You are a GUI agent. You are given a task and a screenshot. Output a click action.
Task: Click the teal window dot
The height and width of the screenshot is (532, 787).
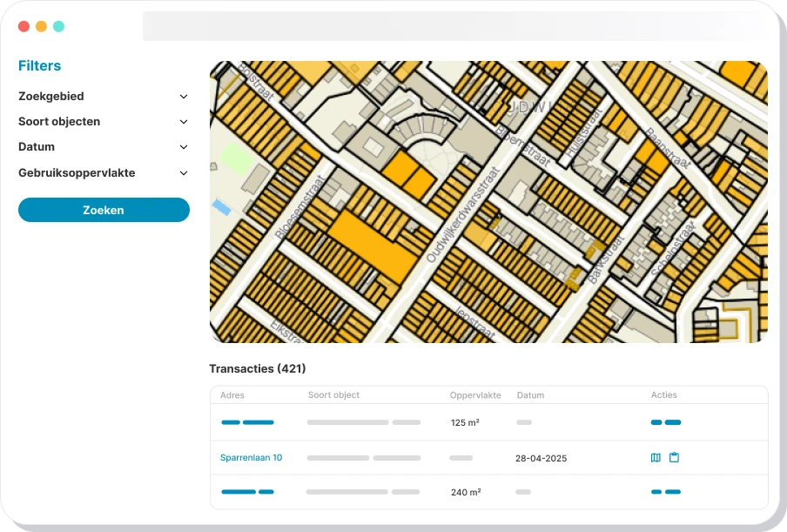point(58,27)
